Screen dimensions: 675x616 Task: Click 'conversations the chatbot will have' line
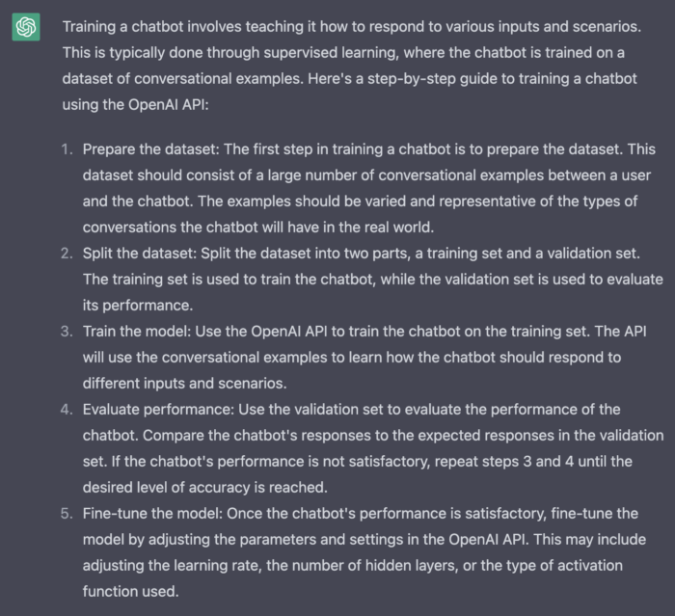[258, 228]
